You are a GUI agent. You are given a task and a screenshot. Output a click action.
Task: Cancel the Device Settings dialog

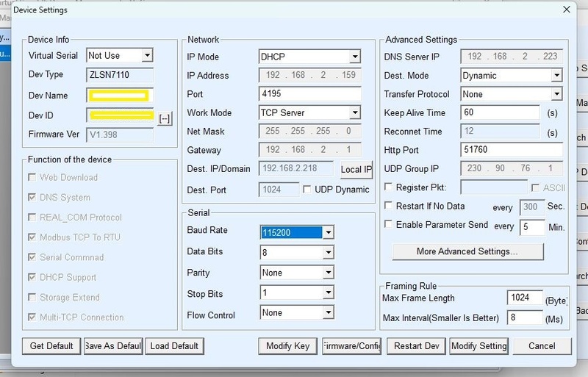542,346
